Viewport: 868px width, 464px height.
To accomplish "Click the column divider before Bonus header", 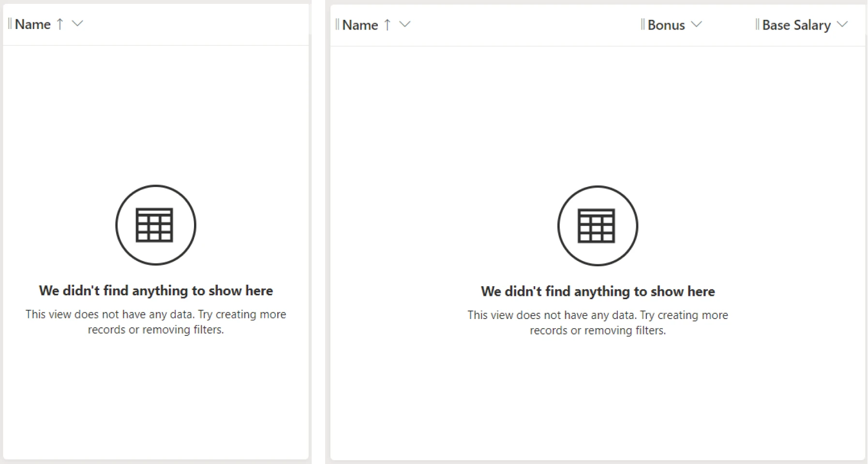I will click(643, 24).
